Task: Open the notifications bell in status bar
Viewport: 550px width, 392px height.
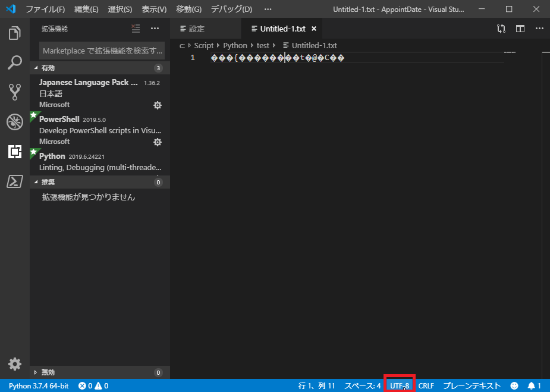Action: pos(534,385)
